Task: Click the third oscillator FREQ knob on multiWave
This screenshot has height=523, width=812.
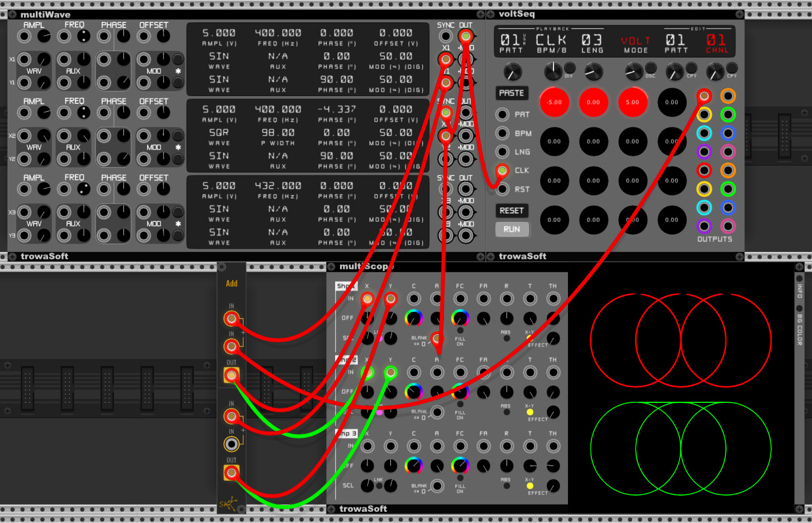Action: pos(84,189)
